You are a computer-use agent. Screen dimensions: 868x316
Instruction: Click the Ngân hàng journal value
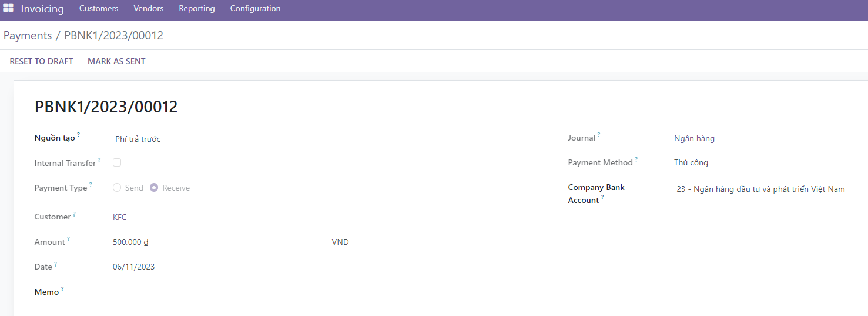tap(694, 139)
